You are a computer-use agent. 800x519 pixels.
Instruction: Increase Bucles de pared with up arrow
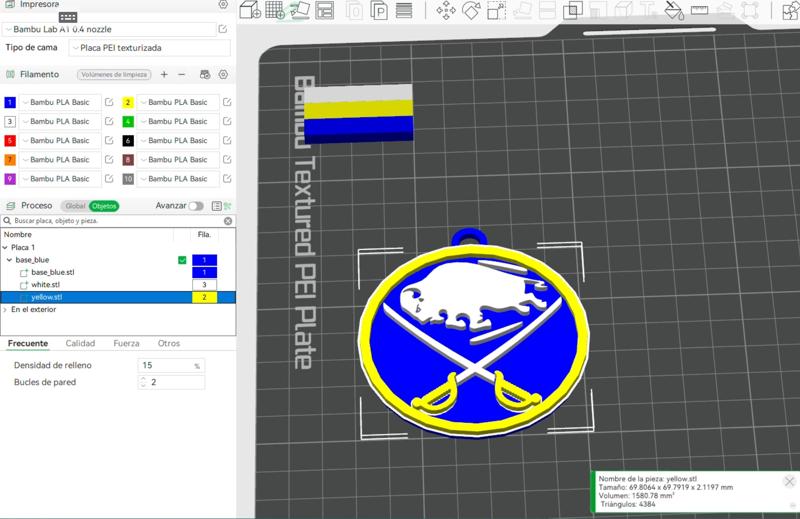143,379
